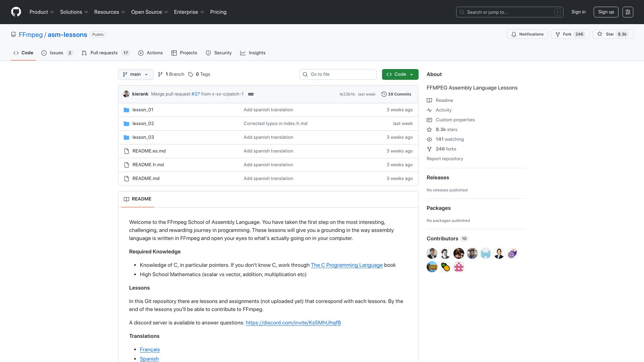Expand the Product menu
The width and height of the screenshot is (644, 362).
[42, 12]
